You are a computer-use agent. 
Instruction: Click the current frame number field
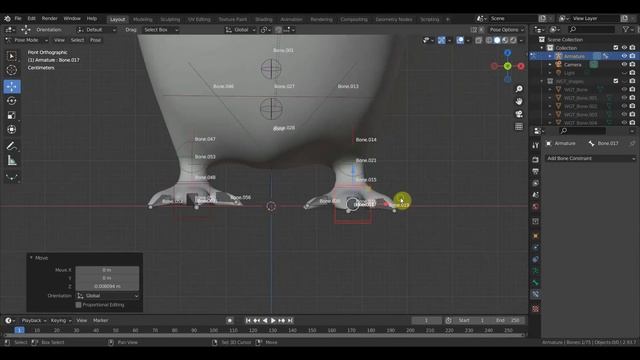pos(426,320)
